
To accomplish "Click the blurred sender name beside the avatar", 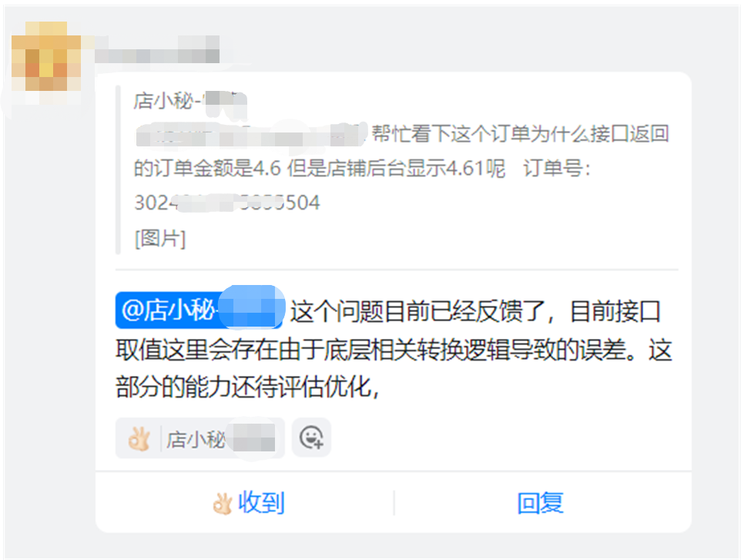I will pyautogui.click(x=157, y=49).
